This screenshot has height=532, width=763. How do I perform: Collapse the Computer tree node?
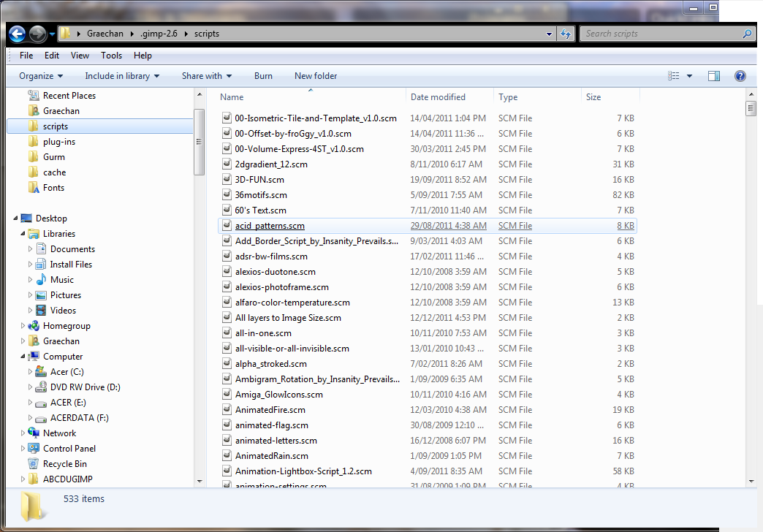coord(23,357)
